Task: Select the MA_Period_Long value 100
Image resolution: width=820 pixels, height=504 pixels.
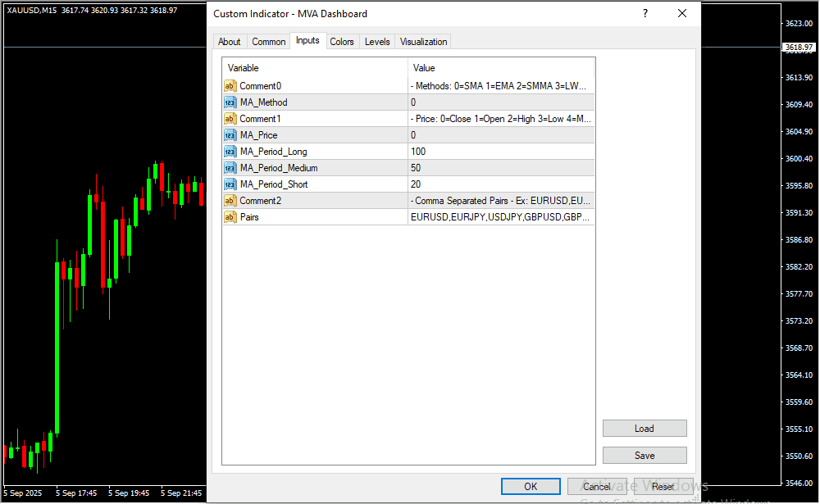Action: pyautogui.click(x=501, y=152)
